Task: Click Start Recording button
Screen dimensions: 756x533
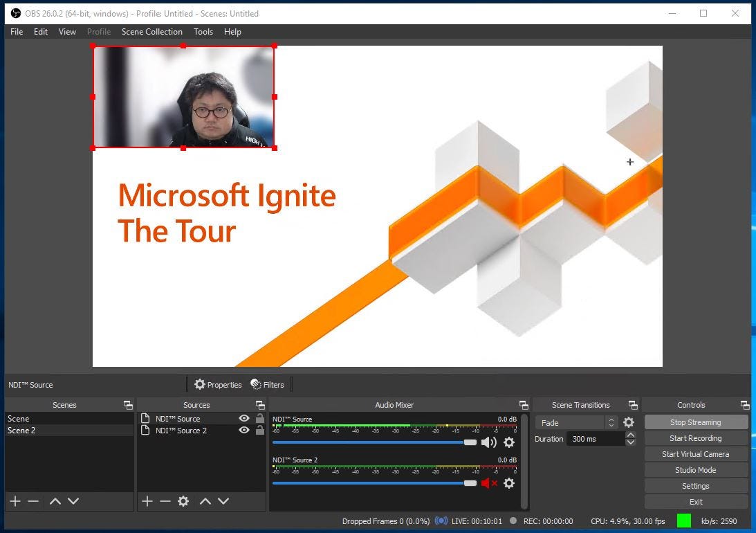Action: coord(696,438)
